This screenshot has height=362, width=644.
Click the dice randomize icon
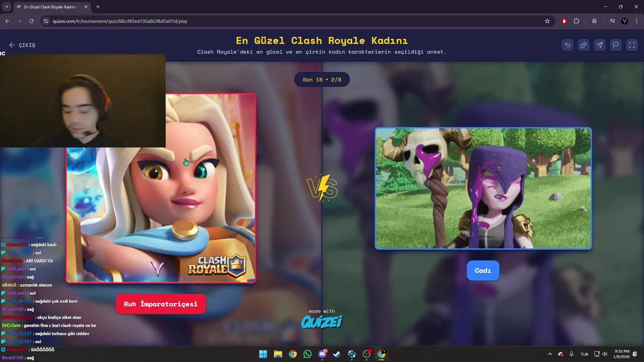click(x=584, y=45)
